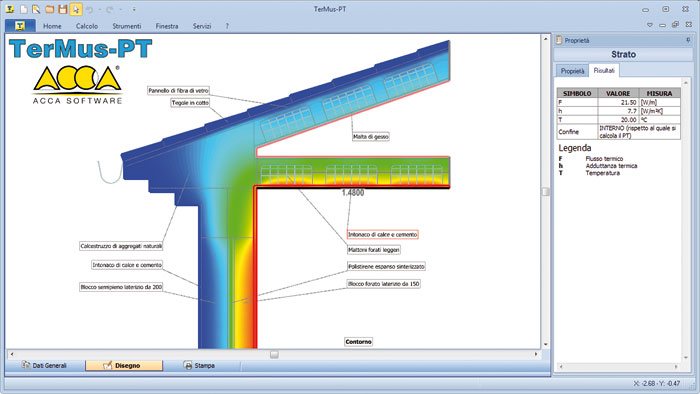Viewport: 700px width, 394px height.
Task: Click the print preview page-with-magnifier icon
Action: pos(36,9)
